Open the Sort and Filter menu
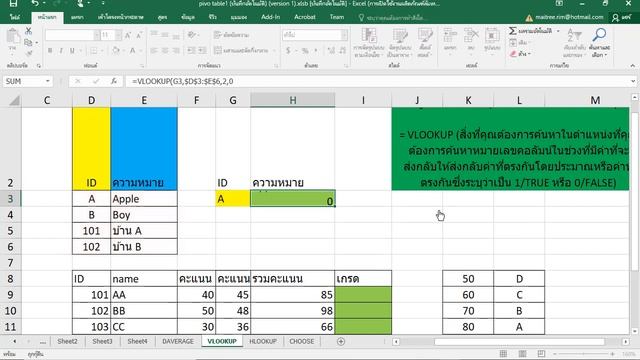 (x=574, y=42)
